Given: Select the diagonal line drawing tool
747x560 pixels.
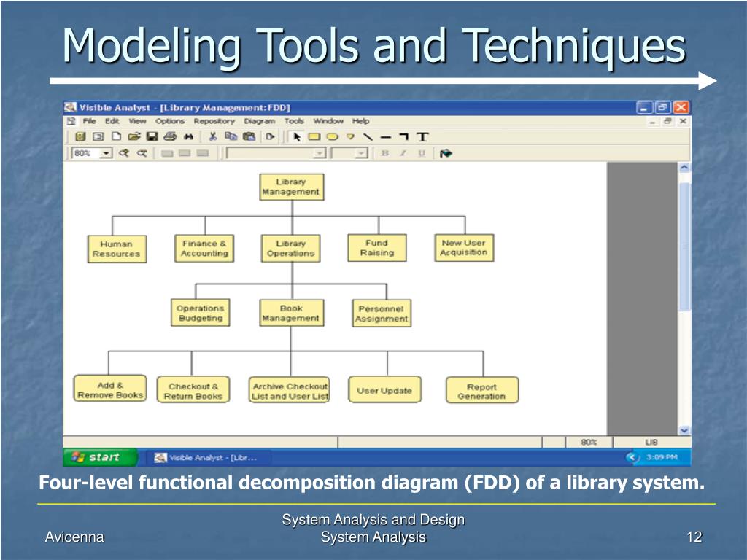Looking at the screenshot, I should click(x=368, y=136).
